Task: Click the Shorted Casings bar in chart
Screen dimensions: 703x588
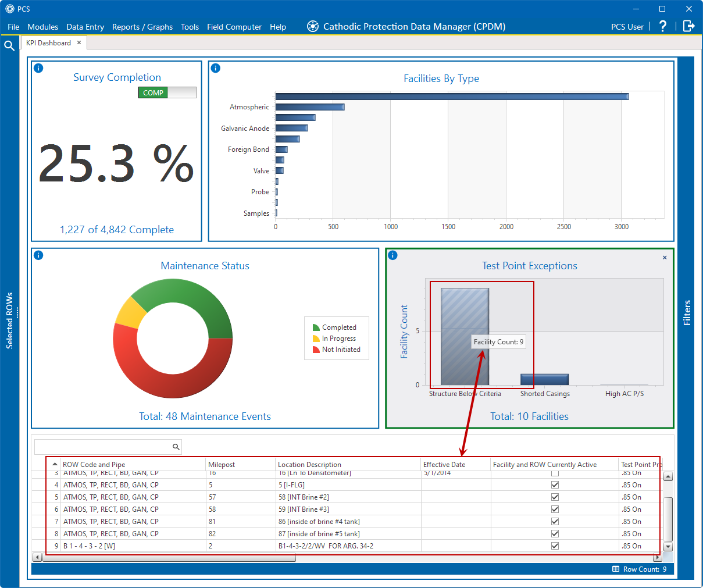Action: 544,379
